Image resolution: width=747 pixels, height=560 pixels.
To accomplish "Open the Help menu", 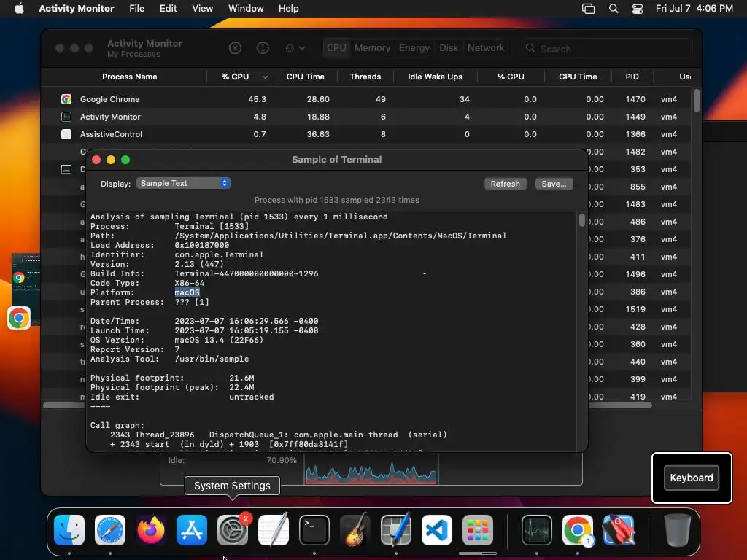I will 288,9.
